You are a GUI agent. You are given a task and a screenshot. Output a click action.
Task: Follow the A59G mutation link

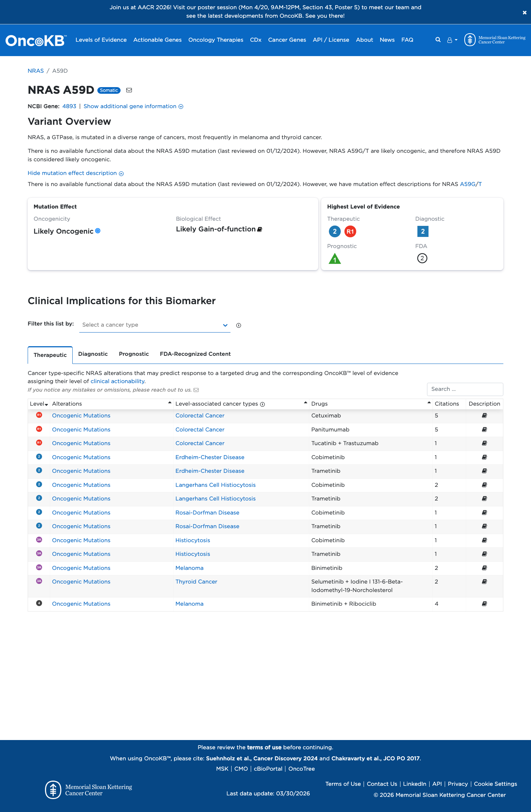468,184
